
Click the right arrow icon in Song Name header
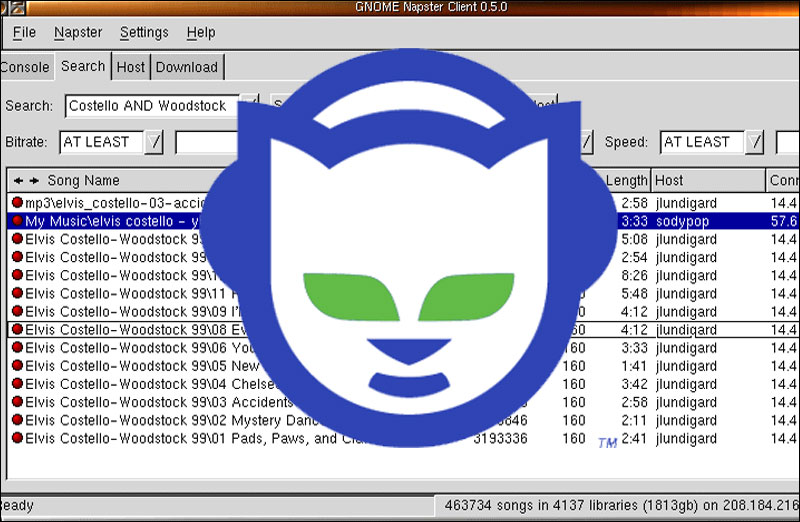point(34,180)
